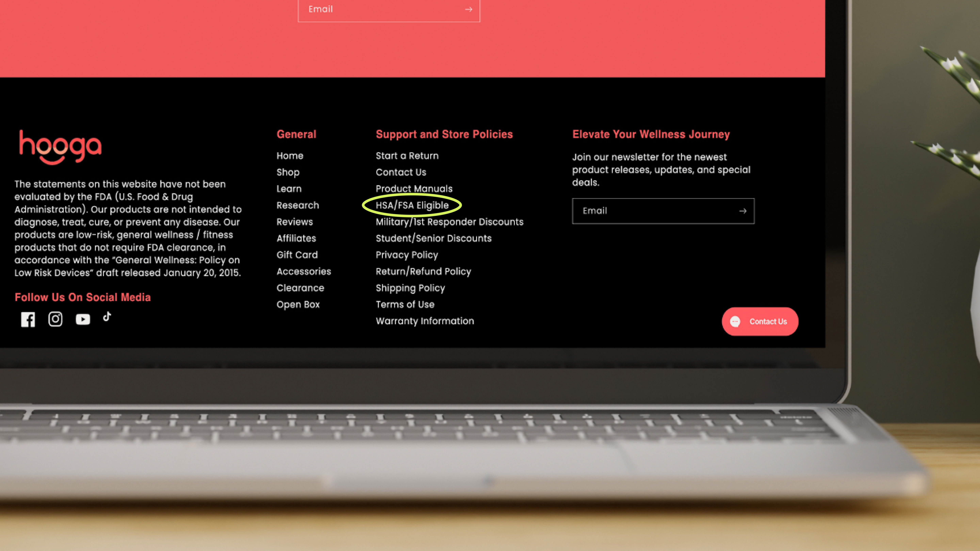Open the Military/1st Responder Discounts link
Screen dimensions: 980x551
[449, 222]
